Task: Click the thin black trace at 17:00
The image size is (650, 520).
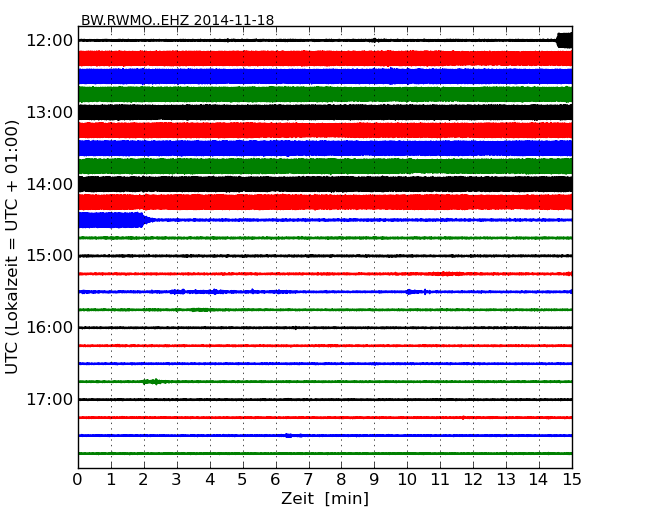Action: (x=325, y=399)
